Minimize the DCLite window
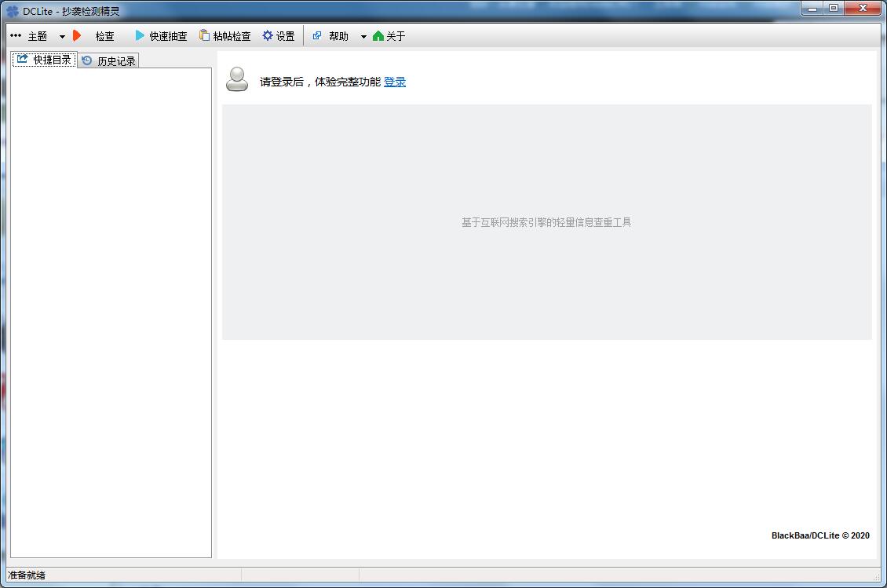Viewport: 887px width, 588px height. [x=812, y=9]
